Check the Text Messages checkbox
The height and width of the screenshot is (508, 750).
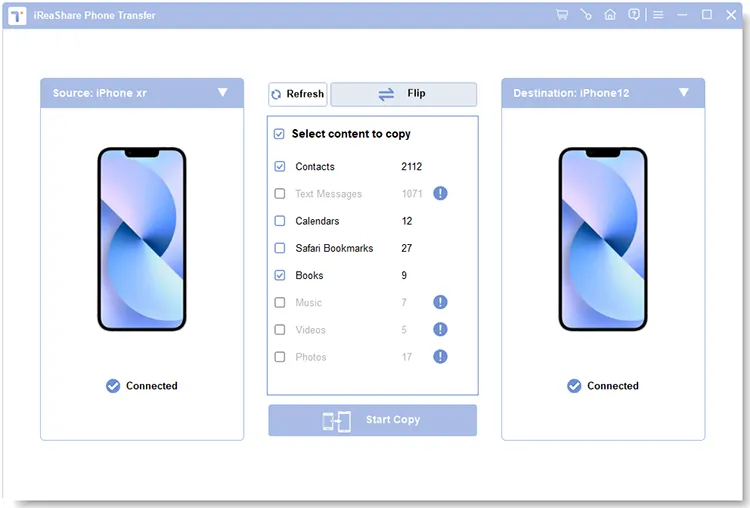[280, 193]
